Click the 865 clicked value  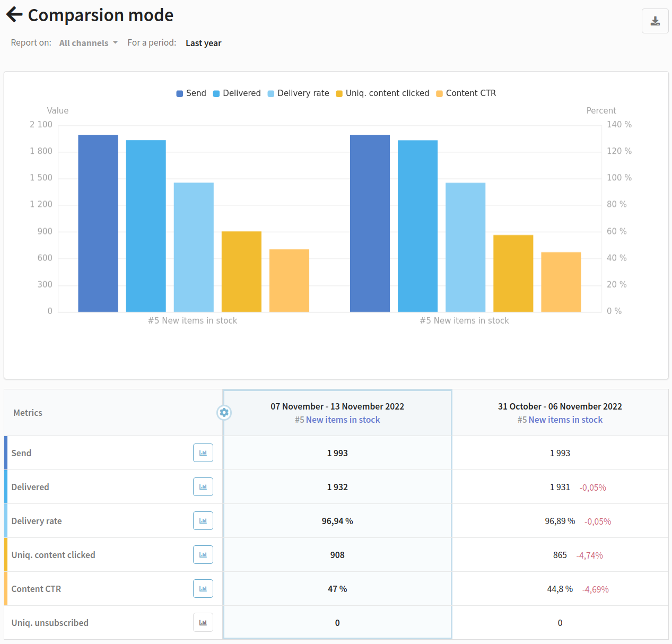pos(560,555)
